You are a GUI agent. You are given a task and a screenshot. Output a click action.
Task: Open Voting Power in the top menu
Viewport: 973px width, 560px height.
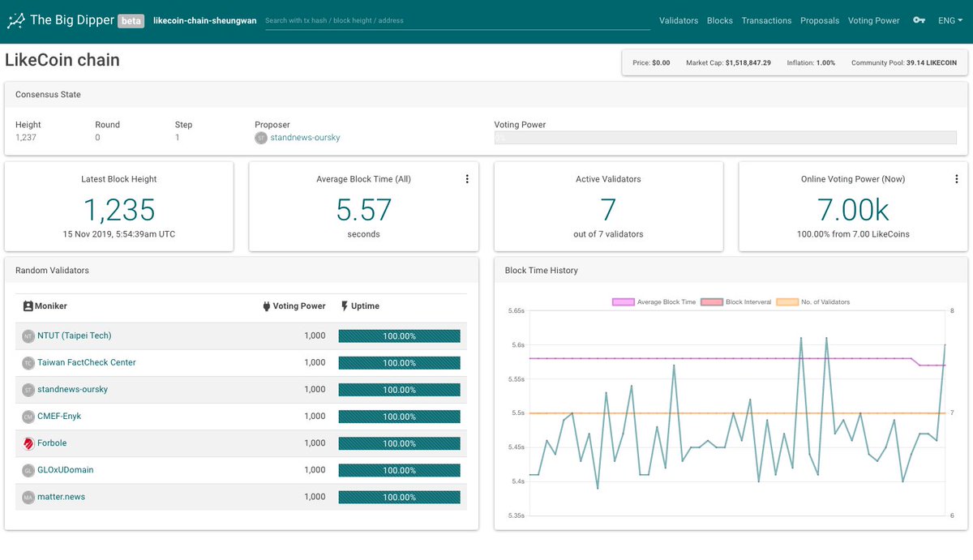pos(873,20)
